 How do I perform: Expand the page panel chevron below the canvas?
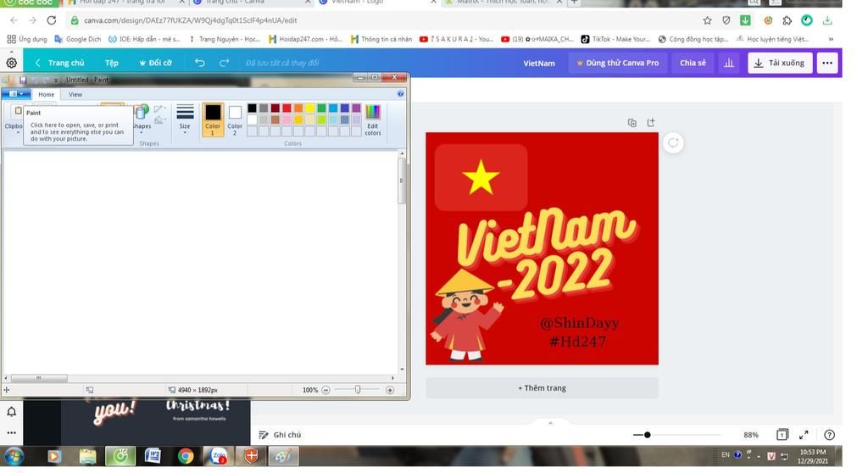click(550, 423)
